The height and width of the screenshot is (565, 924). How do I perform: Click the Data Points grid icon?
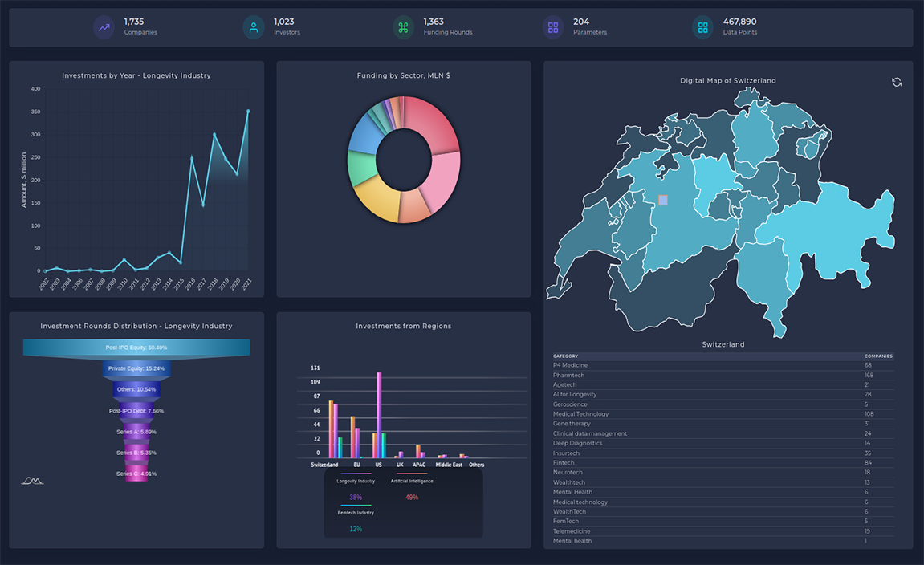click(x=702, y=27)
